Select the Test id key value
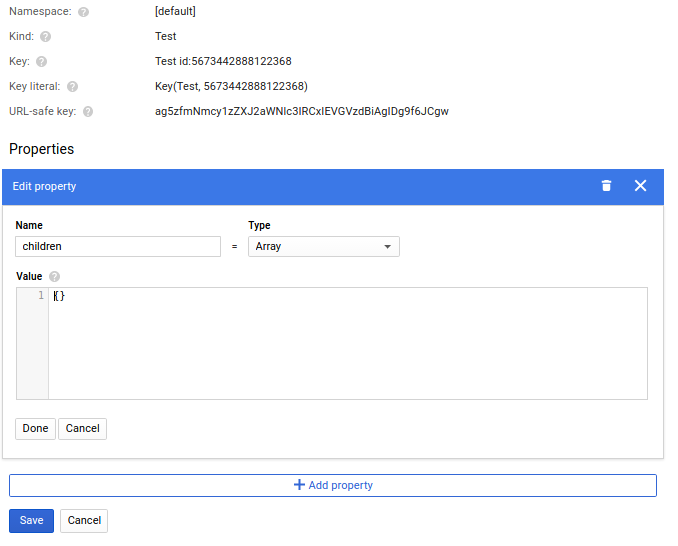This screenshot has height=546, width=678. click(223, 61)
